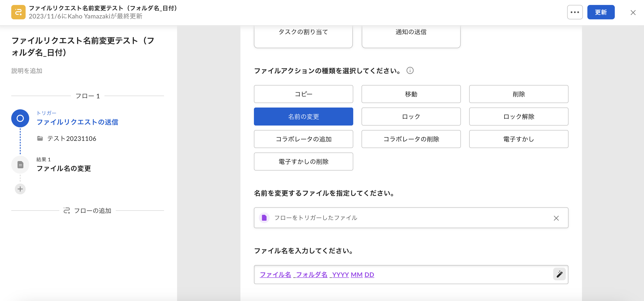This screenshot has width=644, height=301.
Task: Click the ファイルアクションの種類を選択してください heading
Action: coord(327,71)
